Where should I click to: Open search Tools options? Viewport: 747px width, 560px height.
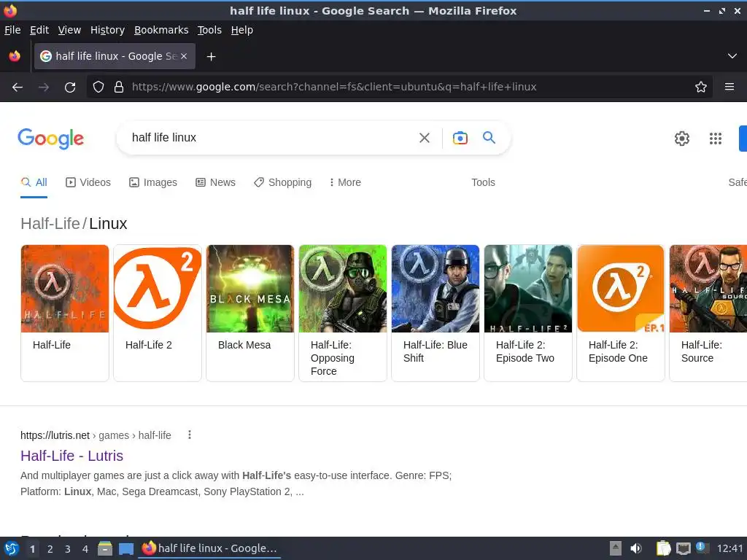(x=483, y=182)
